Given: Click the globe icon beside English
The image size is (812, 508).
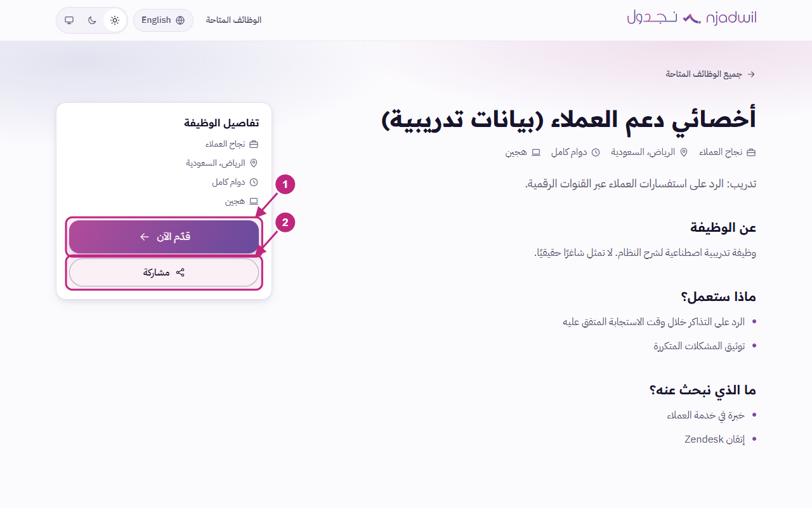Looking at the screenshot, I should point(180,20).
